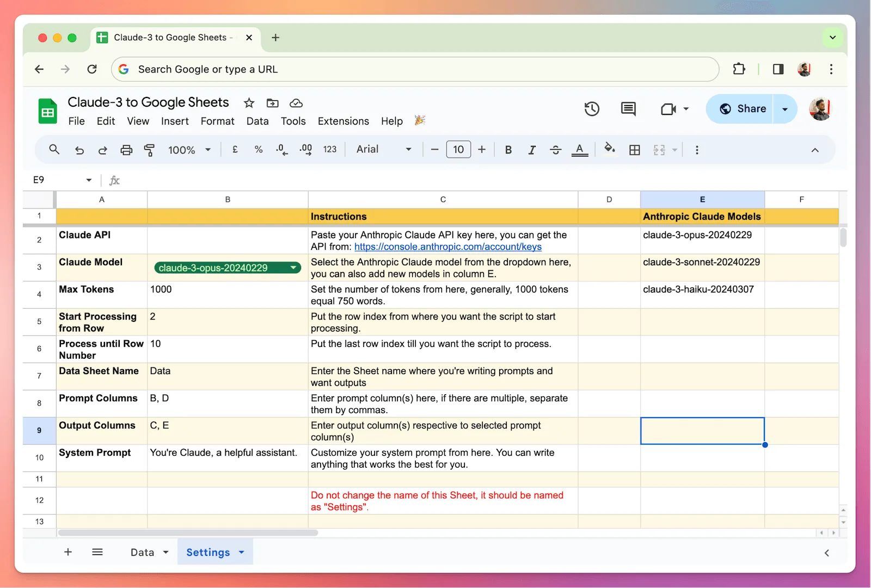Screen dimensions: 871x588
Task: Go back in the browser
Action: 39,69
